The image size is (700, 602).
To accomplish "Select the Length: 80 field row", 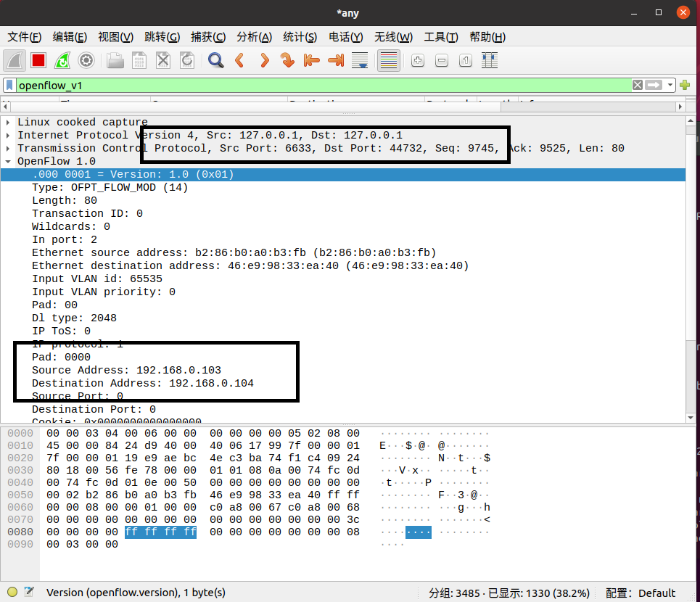I will pyautogui.click(x=343, y=200).
